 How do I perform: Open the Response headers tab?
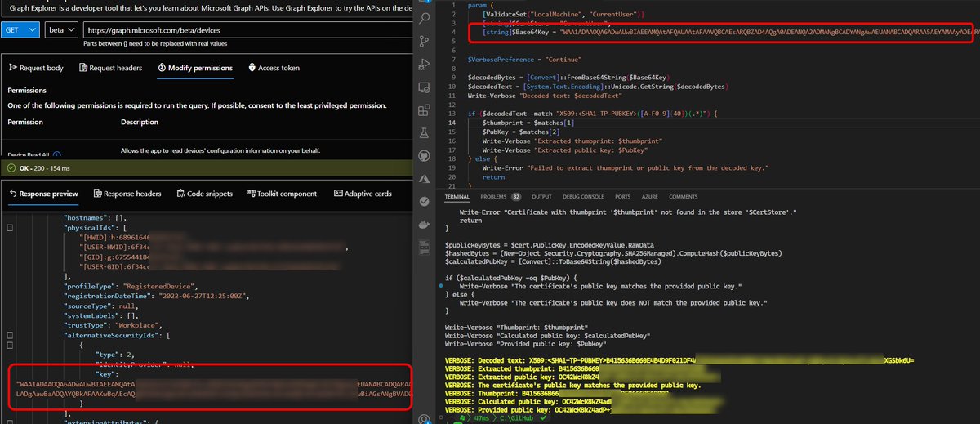point(128,194)
